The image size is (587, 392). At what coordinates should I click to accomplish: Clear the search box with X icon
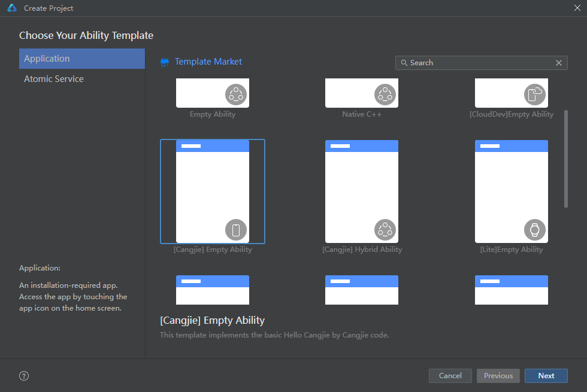pos(558,63)
